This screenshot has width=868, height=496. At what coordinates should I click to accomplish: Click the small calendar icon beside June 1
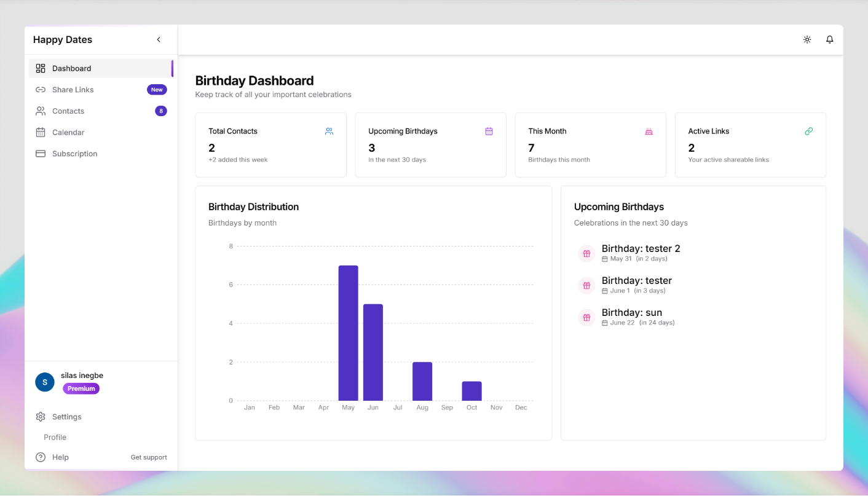(x=605, y=291)
